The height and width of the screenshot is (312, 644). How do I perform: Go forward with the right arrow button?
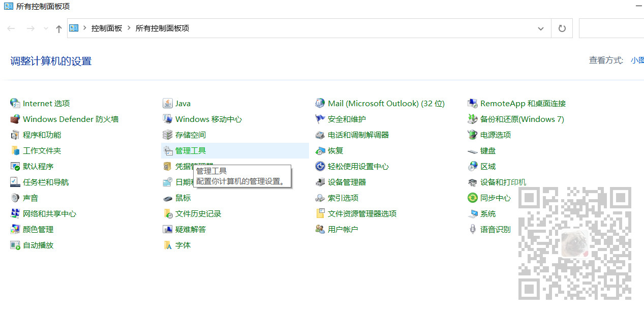pyautogui.click(x=30, y=28)
